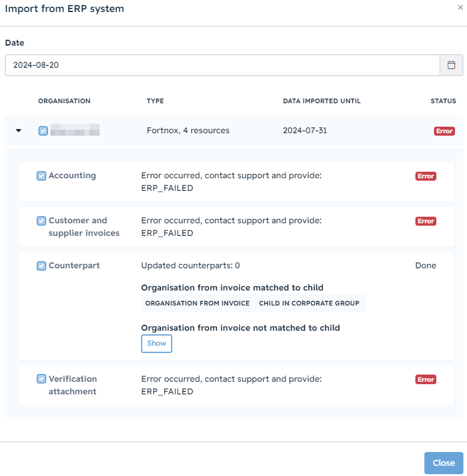Toggle the Counterpart checkbox
The width and height of the screenshot is (467, 476).
click(x=41, y=266)
